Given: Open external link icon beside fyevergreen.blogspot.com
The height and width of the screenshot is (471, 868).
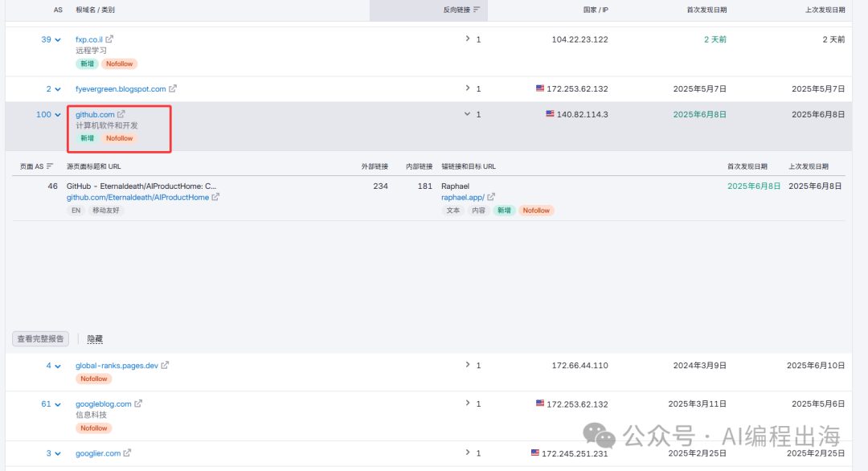Looking at the screenshot, I should point(173,89).
